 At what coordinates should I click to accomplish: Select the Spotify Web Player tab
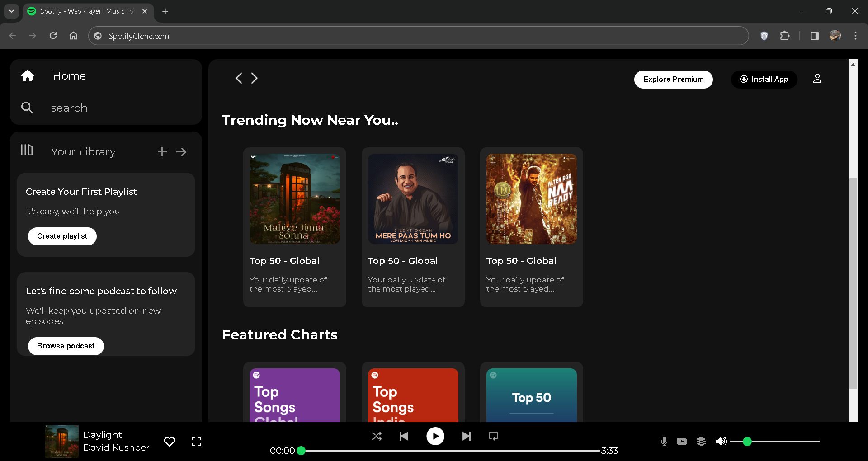point(88,11)
